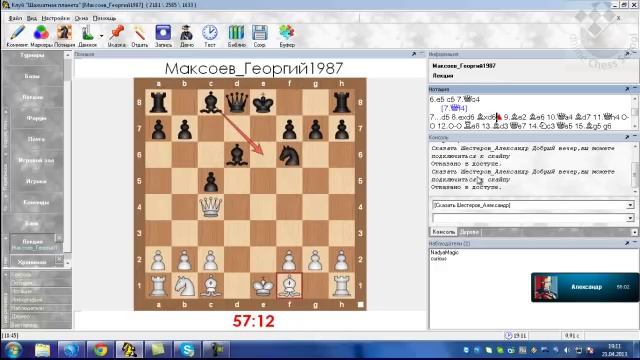Click the white bishop on f1
This screenshot has height=360, width=640.
click(x=289, y=286)
